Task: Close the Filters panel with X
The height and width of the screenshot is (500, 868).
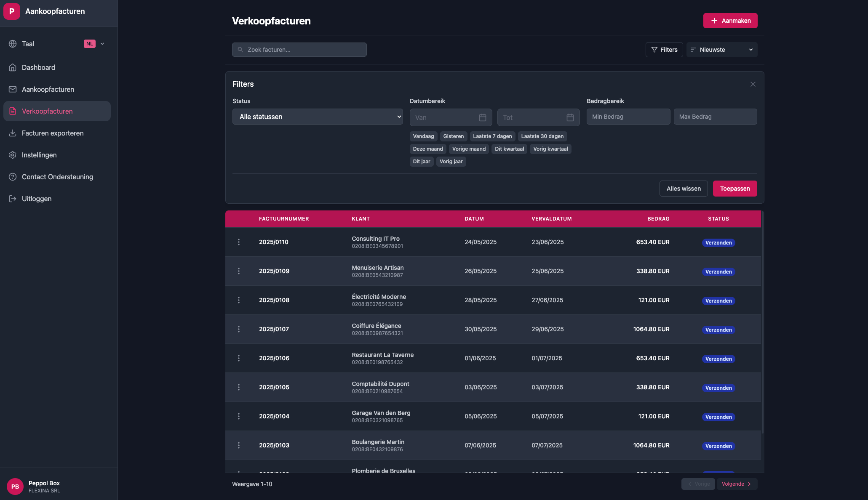Action: click(753, 84)
